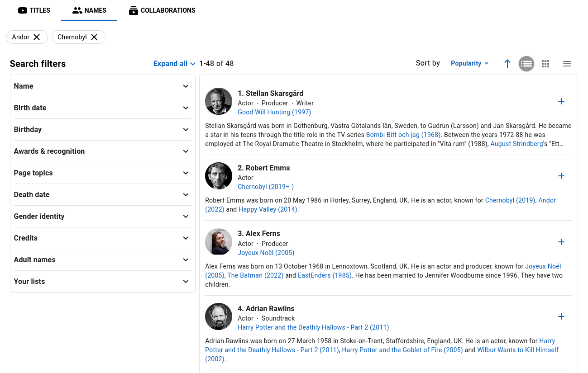The height and width of the screenshot is (373, 588).
Task: Open Robert Emms' profile photo
Action: pos(219,176)
